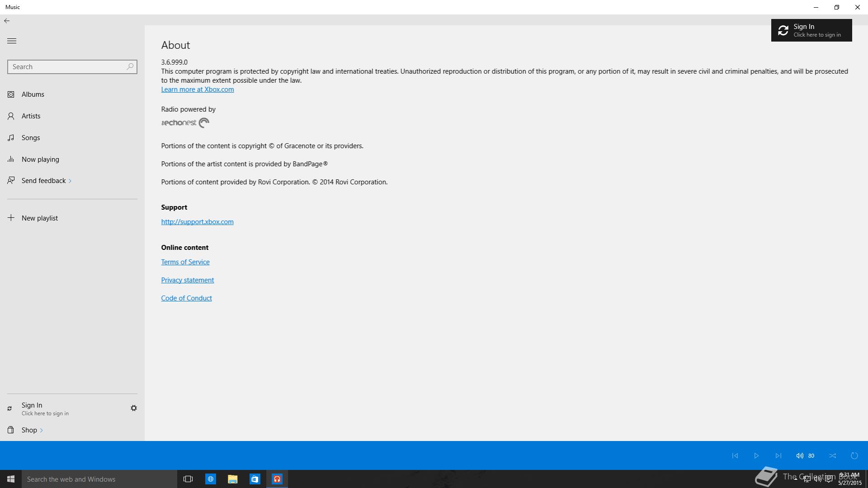868x488 pixels.
Task: Skip to previous track
Action: click(735, 456)
